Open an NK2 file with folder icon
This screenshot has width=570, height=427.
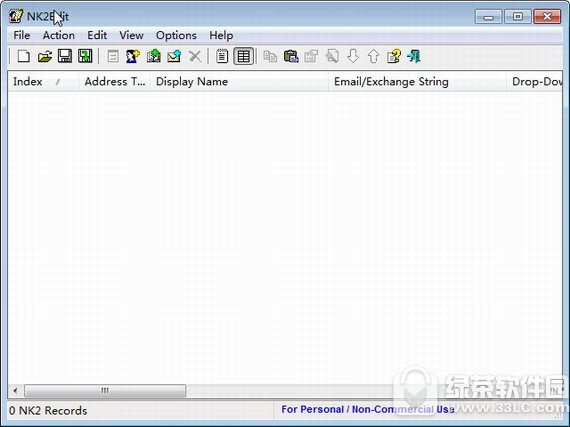45,56
